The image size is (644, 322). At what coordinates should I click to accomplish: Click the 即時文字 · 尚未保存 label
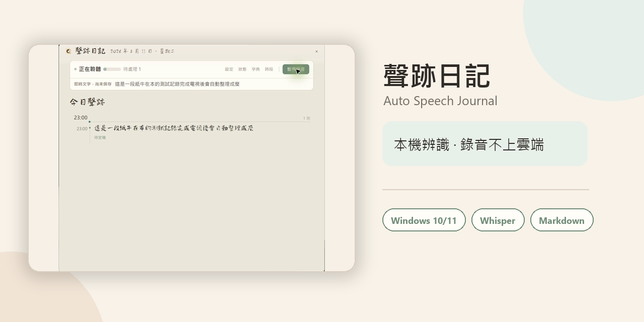[x=93, y=84]
